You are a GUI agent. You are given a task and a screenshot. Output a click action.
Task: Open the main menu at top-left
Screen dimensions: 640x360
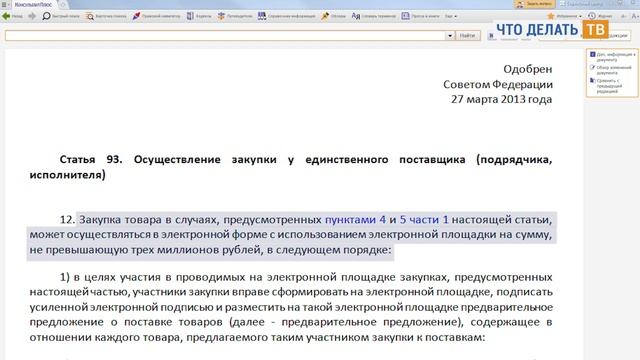(x=5, y=4)
